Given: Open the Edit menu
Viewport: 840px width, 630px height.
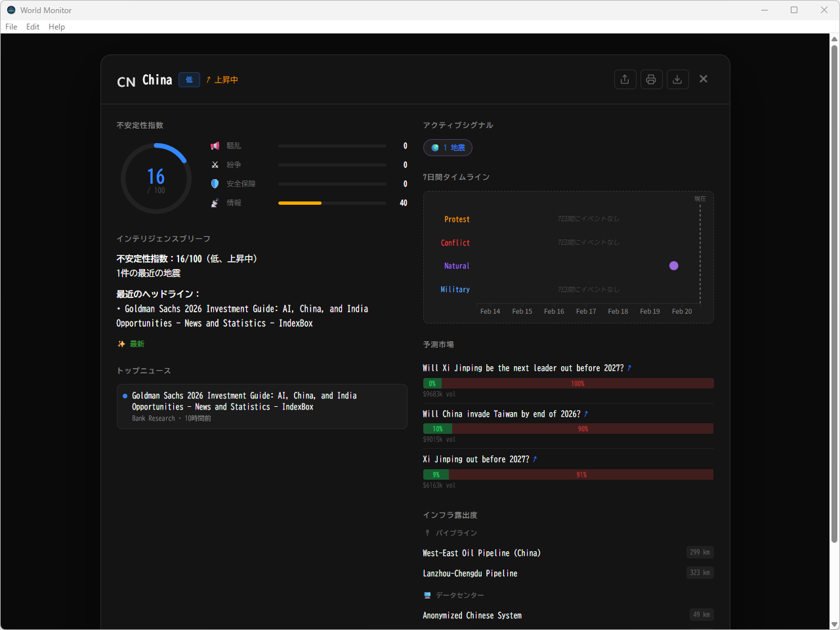Looking at the screenshot, I should coord(33,27).
